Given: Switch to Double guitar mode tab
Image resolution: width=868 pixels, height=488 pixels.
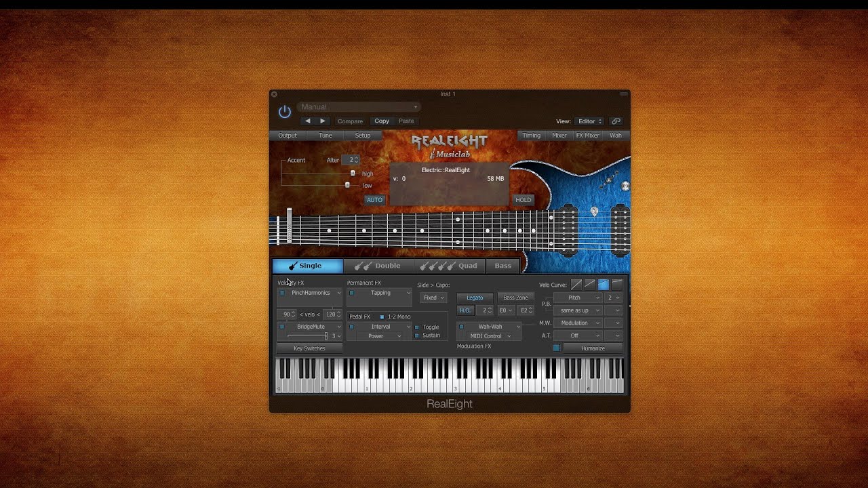Looking at the screenshot, I should (378, 266).
